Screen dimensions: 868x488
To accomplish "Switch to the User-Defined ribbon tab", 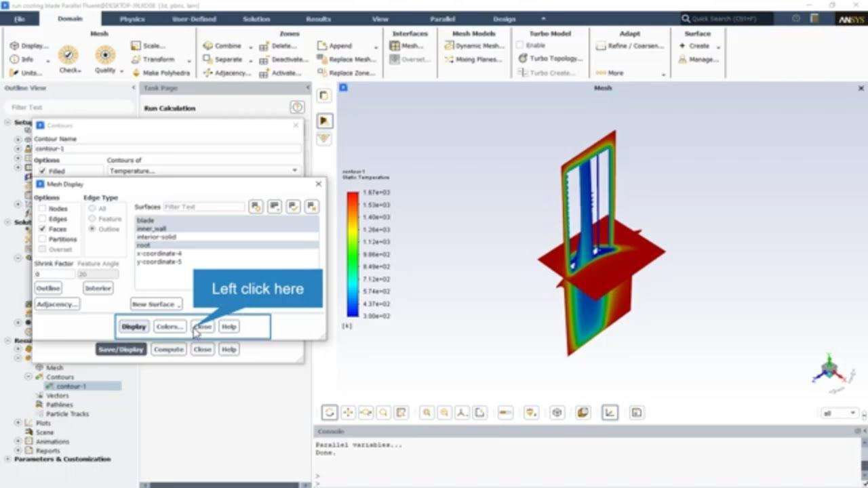I will pos(194,19).
